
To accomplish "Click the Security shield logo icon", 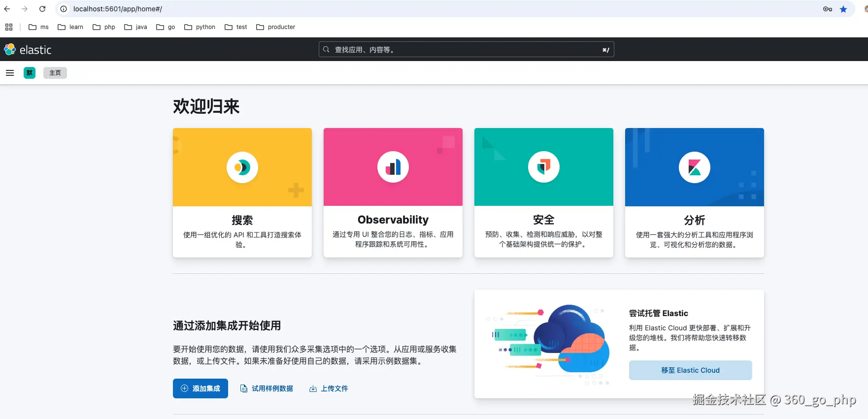I will point(544,167).
